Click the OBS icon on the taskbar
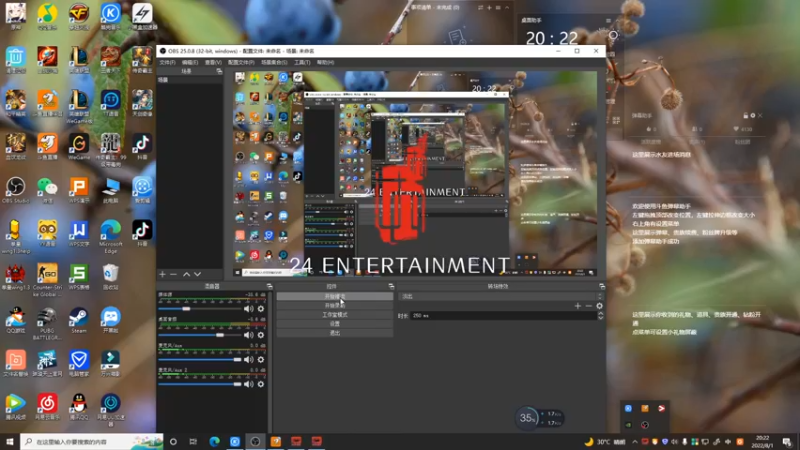This screenshot has height=450, width=800. (255, 442)
